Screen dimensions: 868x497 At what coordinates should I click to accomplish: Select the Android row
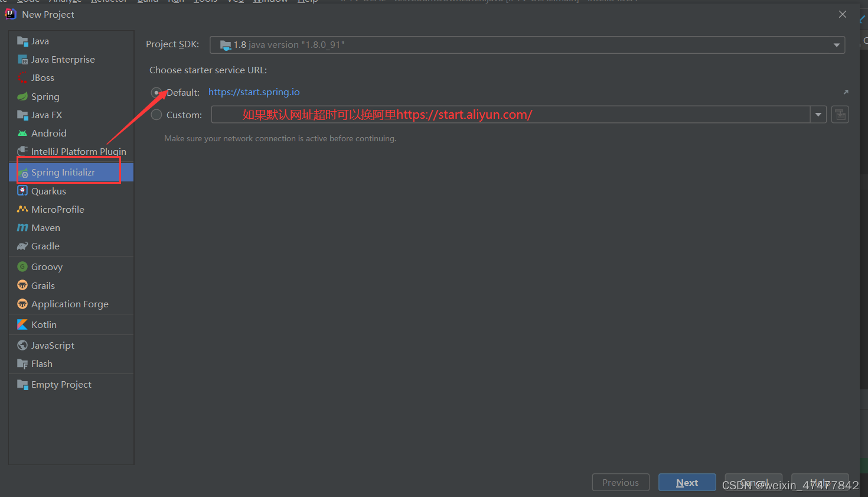pos(71,133)
